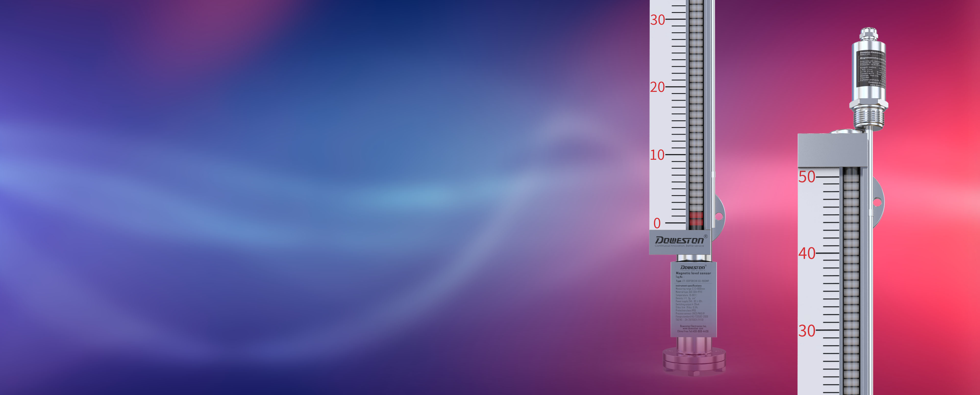Click the "Material type: SUS 304+PTFE" line

point(689,292)
